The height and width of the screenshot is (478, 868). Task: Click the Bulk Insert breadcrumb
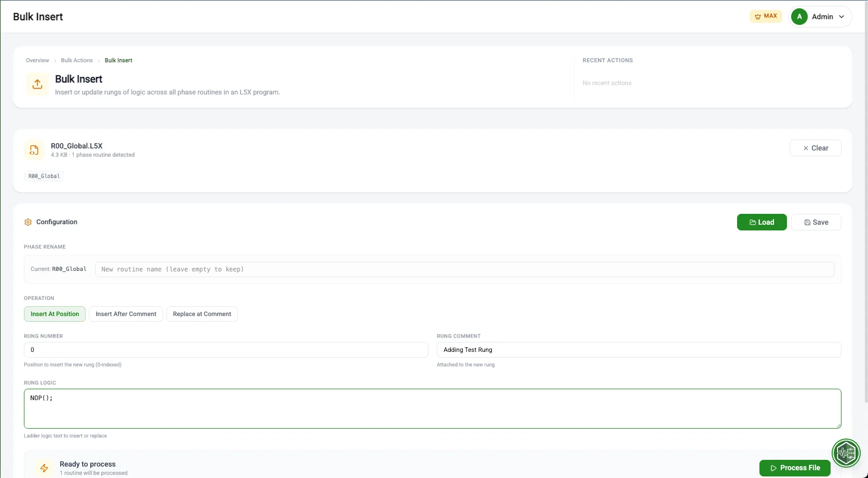point(118,60)
